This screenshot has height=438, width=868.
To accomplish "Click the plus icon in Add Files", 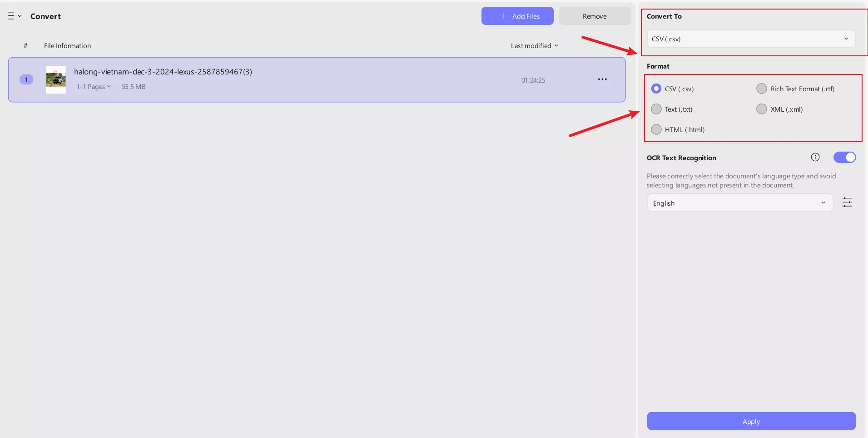I will (503, 16).
